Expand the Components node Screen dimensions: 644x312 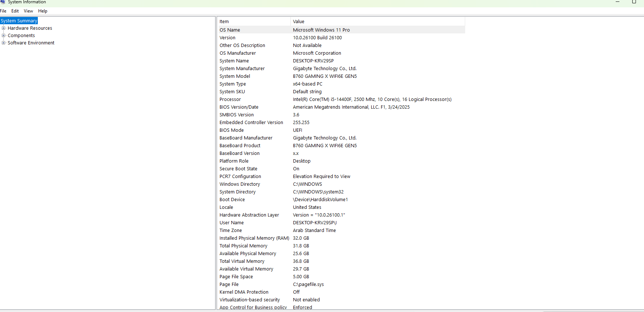(x=4, y=36)
